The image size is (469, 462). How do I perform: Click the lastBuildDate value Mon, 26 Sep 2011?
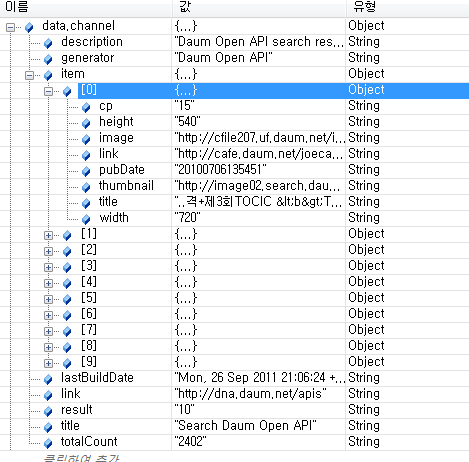(x=260, y=378)
